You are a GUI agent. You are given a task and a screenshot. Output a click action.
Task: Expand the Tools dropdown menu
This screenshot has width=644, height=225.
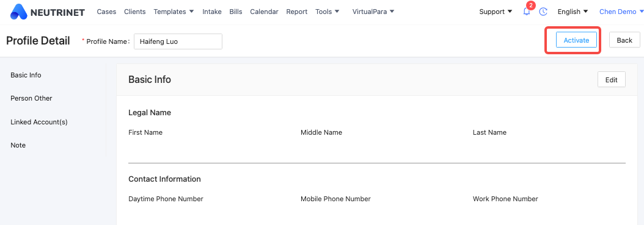[327, 12]
